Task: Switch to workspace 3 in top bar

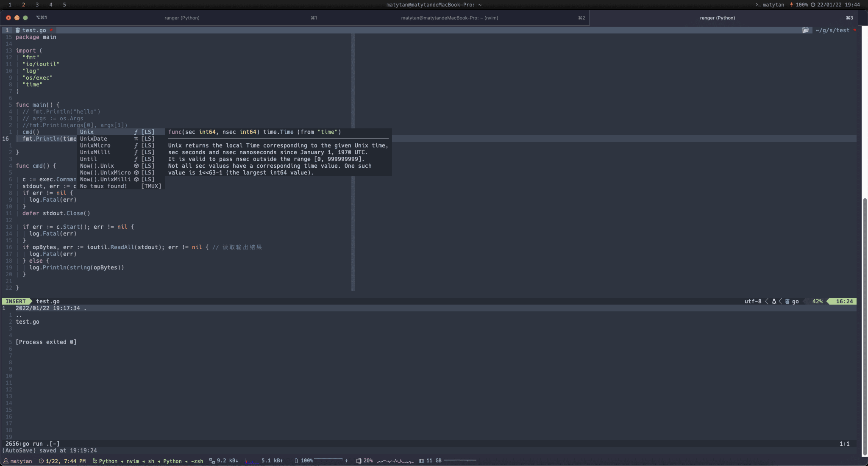Action: click(x=37, y=5)
